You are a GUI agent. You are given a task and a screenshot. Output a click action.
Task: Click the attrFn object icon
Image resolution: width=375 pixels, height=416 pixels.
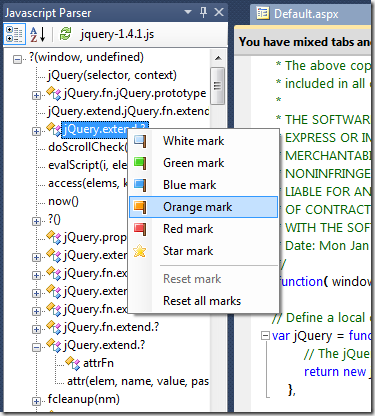tap(73, 363)
